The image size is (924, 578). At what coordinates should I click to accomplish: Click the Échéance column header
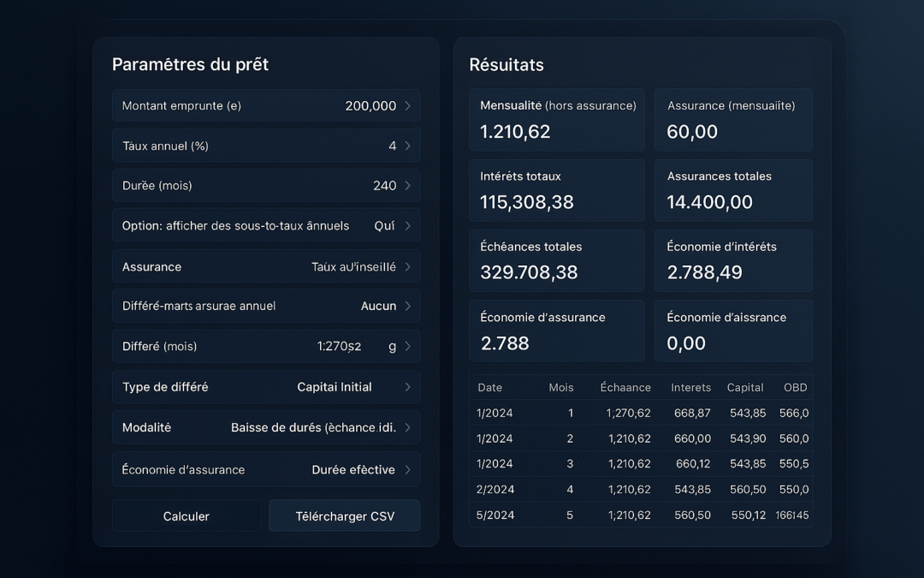[x=625, y=387]
